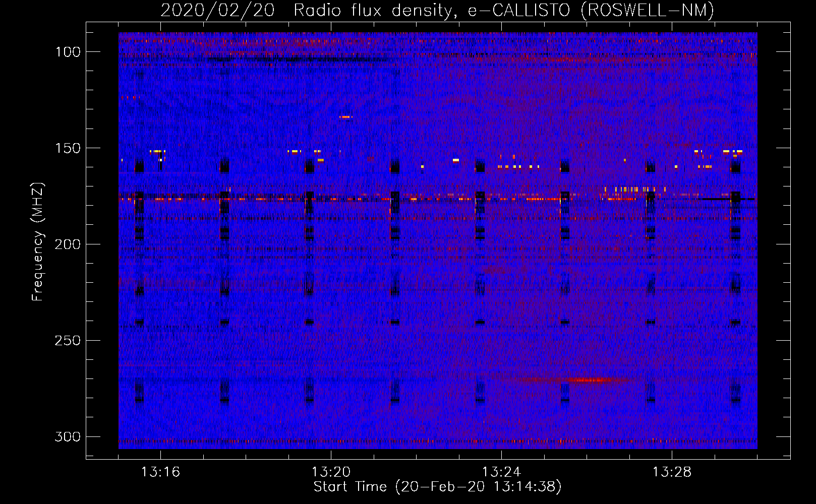Click the Frequency (MHZ) axis label
The height and width of the screenshot is (504, 816).
pyautogui.click(x=38, y=241)
